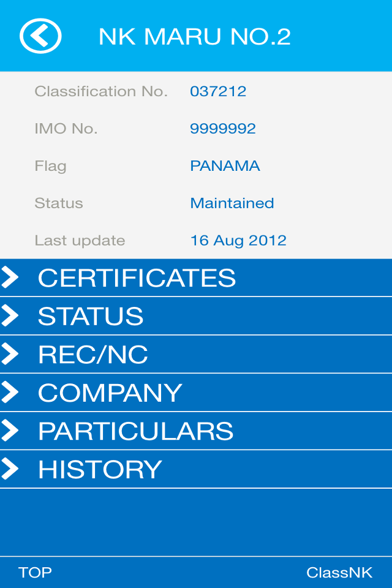Show the HISTORY section

pos(196,469)
